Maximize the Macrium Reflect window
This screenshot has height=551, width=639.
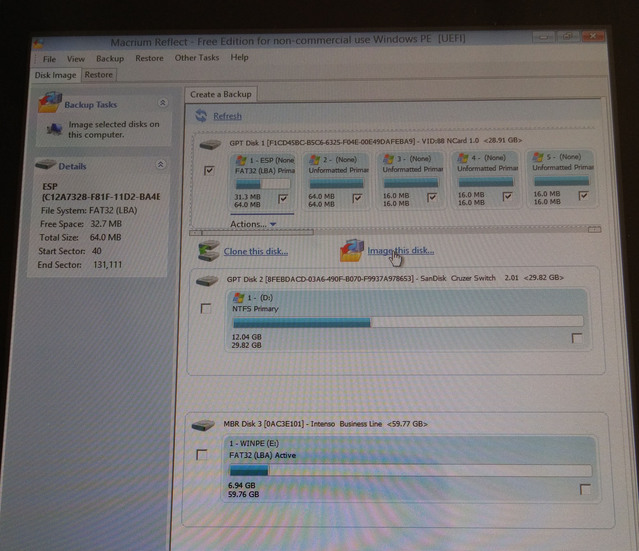point(567,37)
